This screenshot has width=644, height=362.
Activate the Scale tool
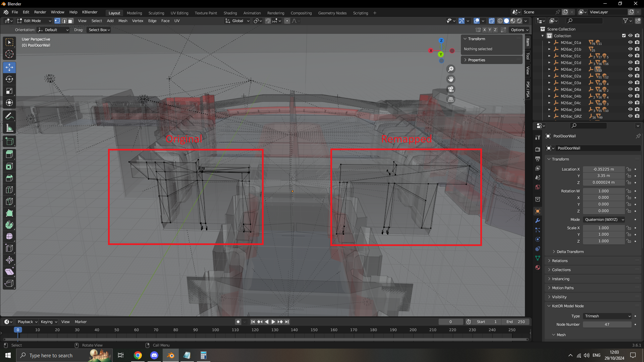click(x=9, y=91)
